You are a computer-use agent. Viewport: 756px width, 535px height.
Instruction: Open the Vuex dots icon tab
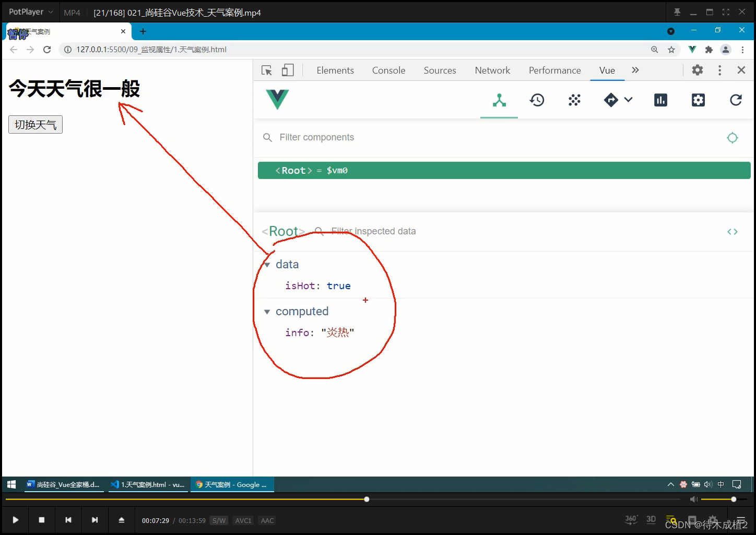(574, 100)
